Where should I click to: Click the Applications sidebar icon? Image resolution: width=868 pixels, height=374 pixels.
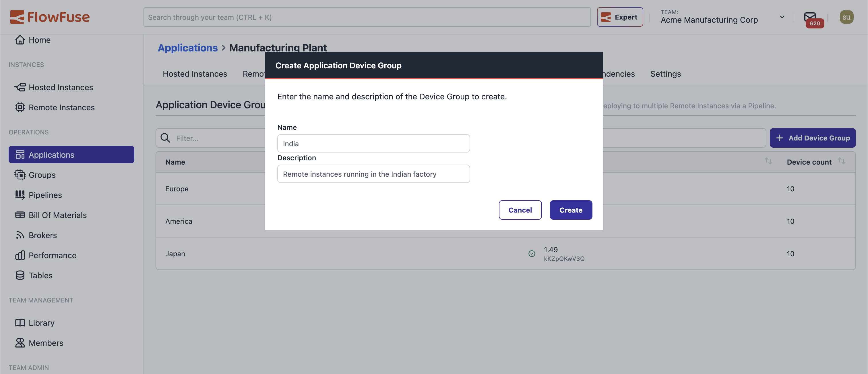(x=20, y=155)
